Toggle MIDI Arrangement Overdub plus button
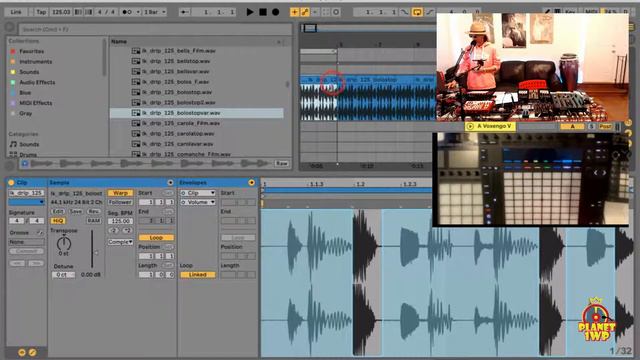 coord(294,12)
